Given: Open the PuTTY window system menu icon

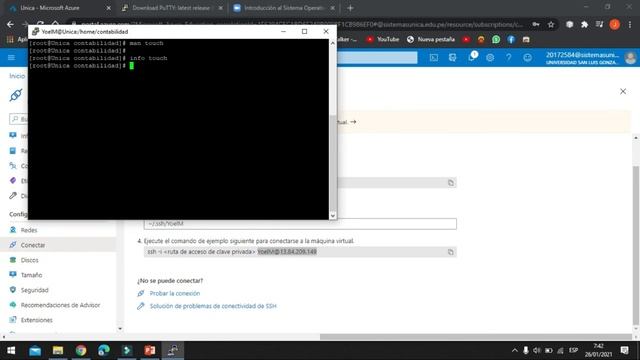Looking at the screenshot, I should tap(35, 32).
